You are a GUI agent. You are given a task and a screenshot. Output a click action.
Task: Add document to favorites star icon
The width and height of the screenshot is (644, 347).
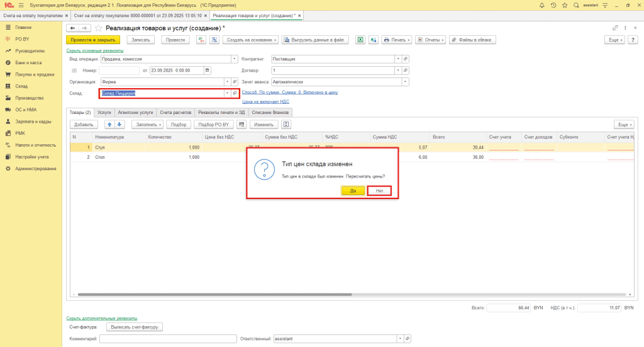coord(98,28)
